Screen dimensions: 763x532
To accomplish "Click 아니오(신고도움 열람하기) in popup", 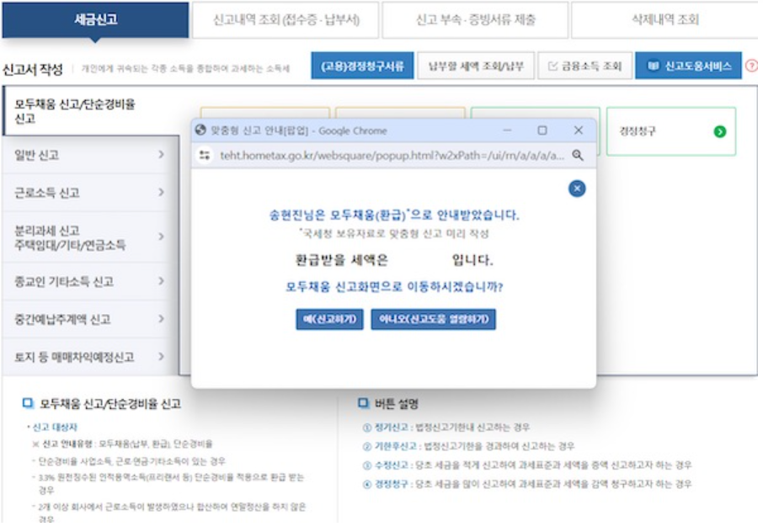I will point(433,319).
